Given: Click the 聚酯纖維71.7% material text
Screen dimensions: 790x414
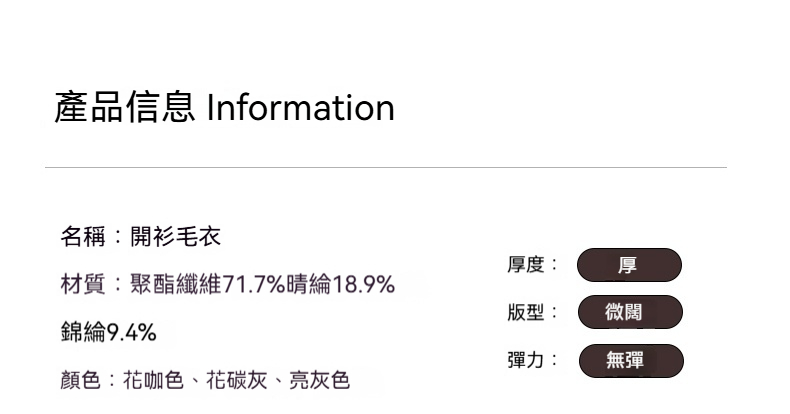Looking at the screenshot, I should (x=208, y=285).
